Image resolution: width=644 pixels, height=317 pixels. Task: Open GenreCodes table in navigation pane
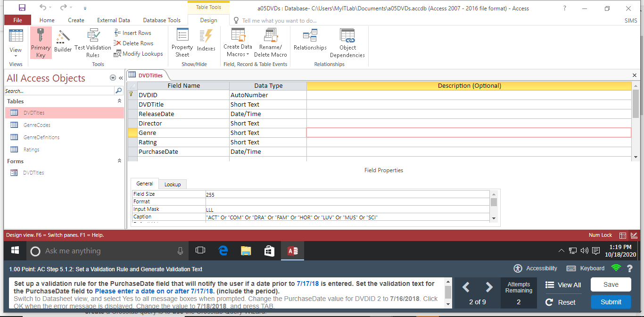point(37,125)
